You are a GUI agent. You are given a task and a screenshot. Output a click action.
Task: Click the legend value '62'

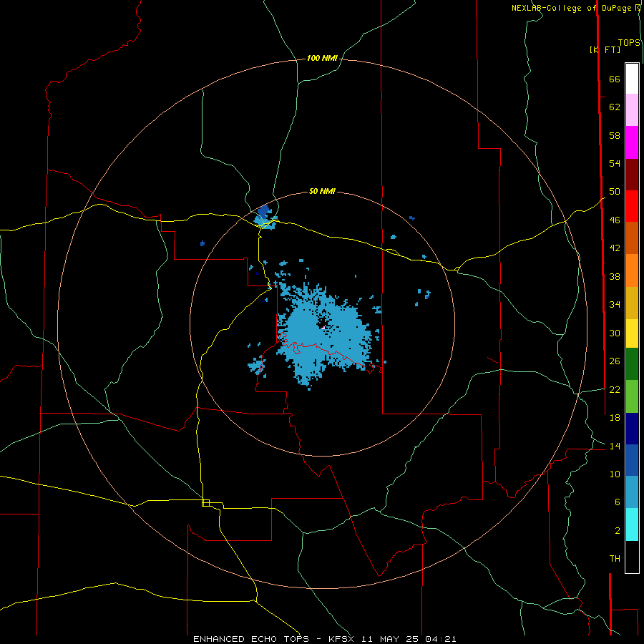615,107
